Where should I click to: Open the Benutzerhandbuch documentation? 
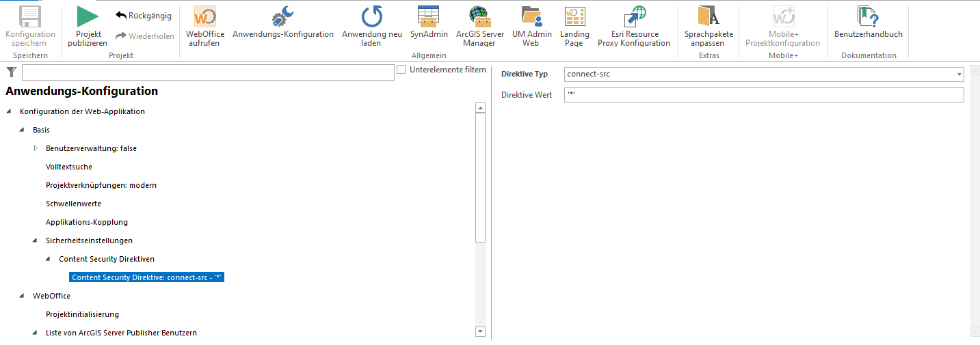point(868,17)
